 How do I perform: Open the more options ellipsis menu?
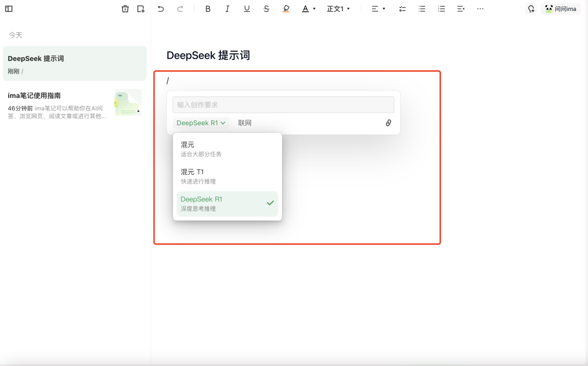click(480, 9)
